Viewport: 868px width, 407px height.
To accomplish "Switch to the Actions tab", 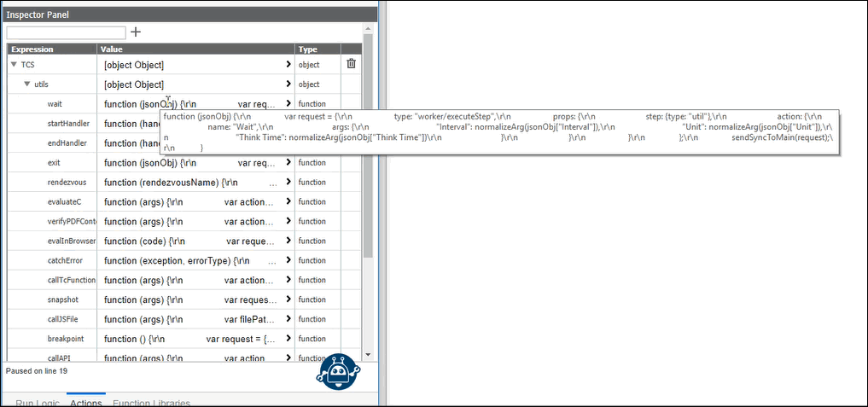I will click(86, 403).
